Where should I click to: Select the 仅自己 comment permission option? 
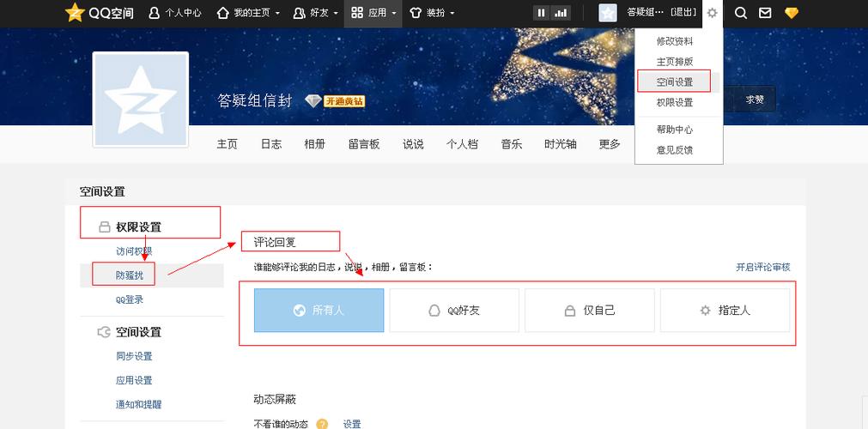pos(590,310)
